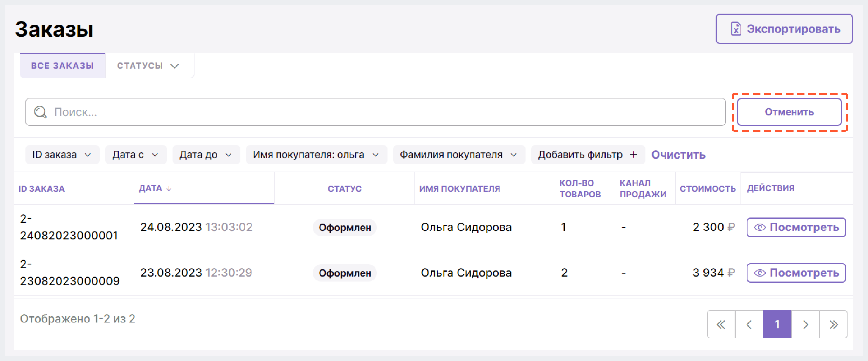Sort by СТАТУС column header
This screenshot has height=361, width=868.
click(344, 188)
